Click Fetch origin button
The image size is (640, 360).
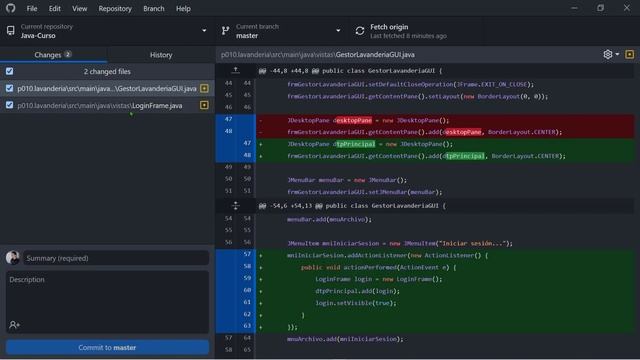coord(416,31)
